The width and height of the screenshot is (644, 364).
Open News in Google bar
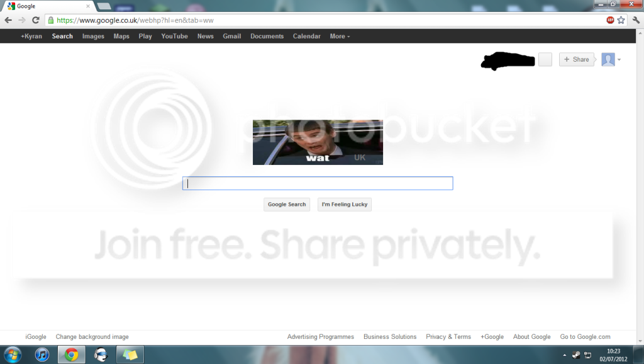point(206,36)
